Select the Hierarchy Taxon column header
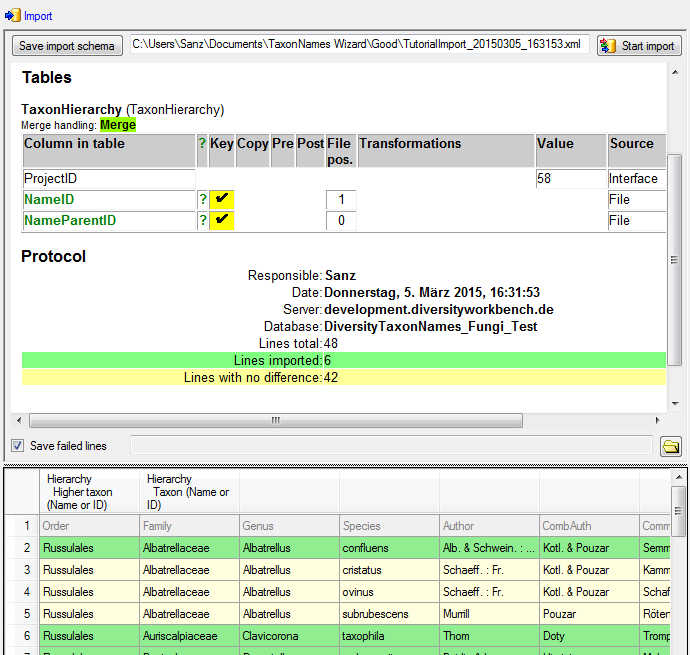This screenshot has height=655, width=690. coord(189,492)
